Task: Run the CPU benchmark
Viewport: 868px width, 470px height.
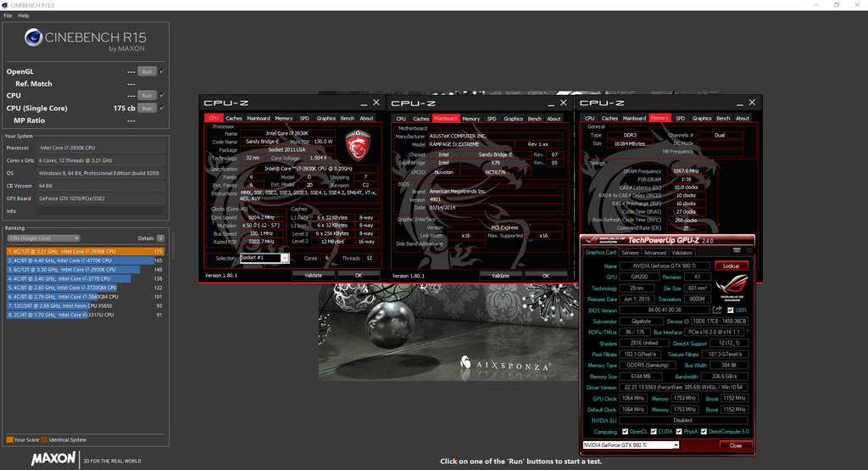Action: tap(147, 95)
